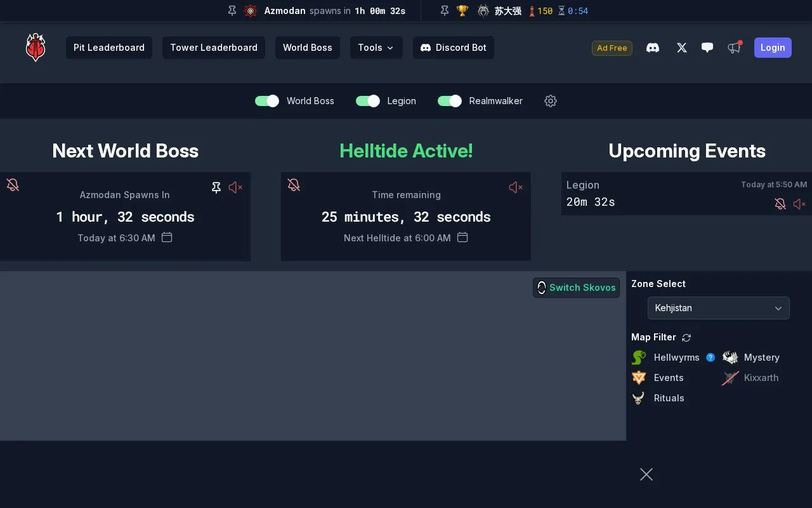Click the Azmodan boss icon in top bar
The height and width of the screenshot is (508, 812).
[x=251, y=11]
